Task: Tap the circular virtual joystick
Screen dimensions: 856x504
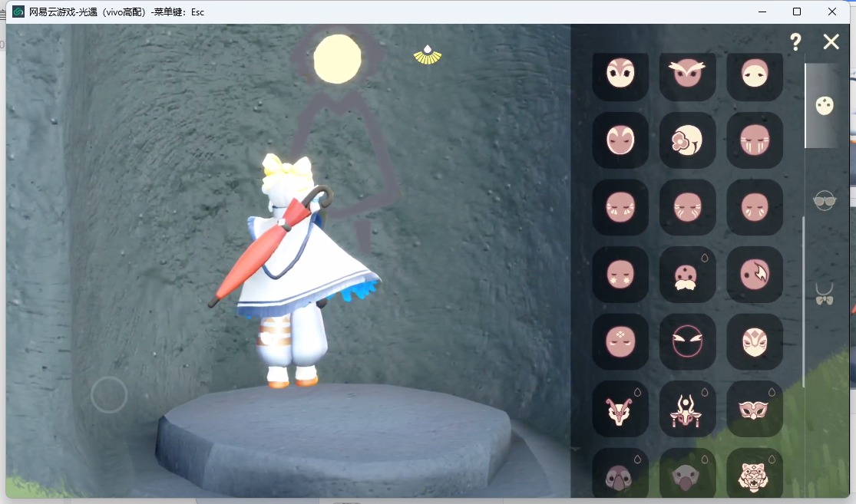Action: pos(109,394)
